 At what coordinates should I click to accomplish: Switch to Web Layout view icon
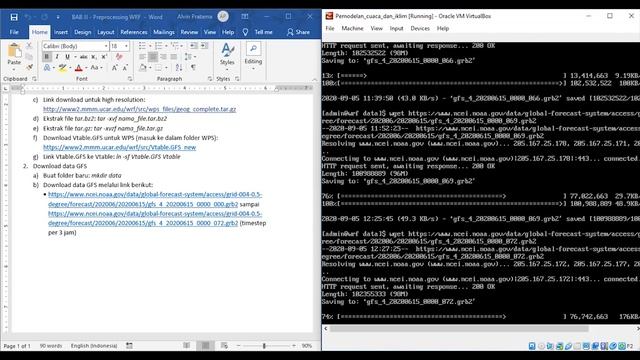[224, 346]
